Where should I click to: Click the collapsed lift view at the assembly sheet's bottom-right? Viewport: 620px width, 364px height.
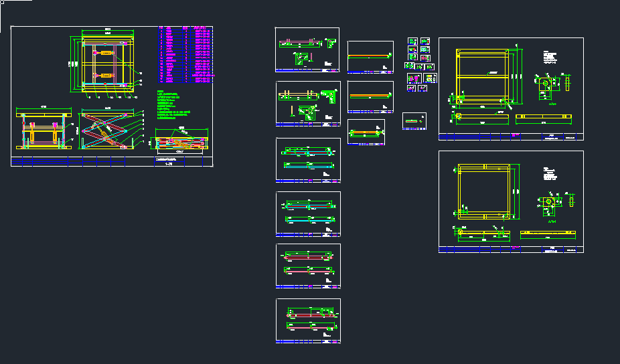coord(181,141)
